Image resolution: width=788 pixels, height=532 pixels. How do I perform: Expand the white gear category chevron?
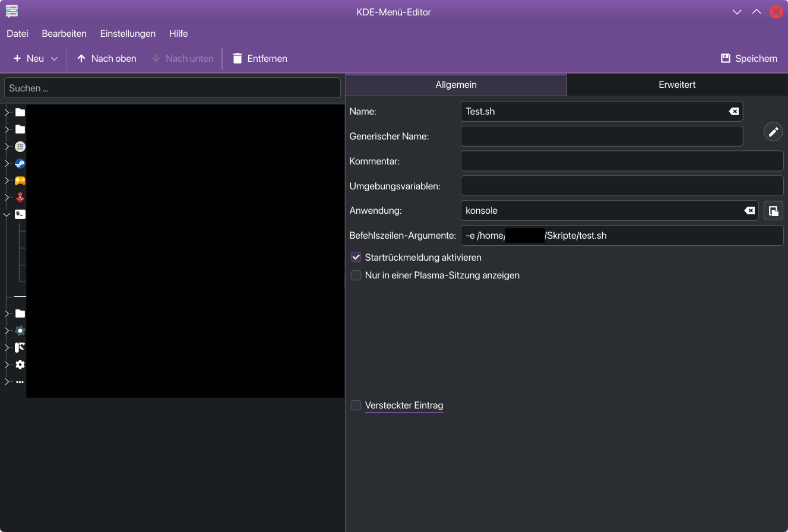point(7,365)
